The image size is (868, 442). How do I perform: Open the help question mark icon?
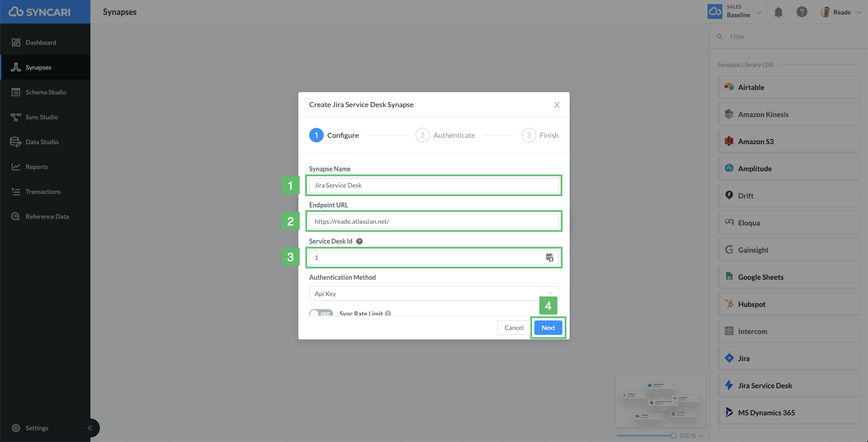point(802,12)
